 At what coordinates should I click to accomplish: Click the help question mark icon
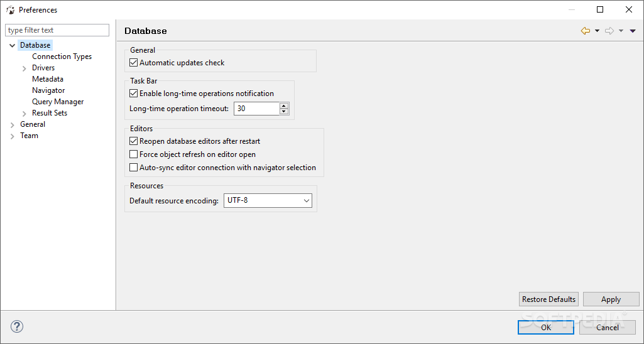tap(17, 327)
